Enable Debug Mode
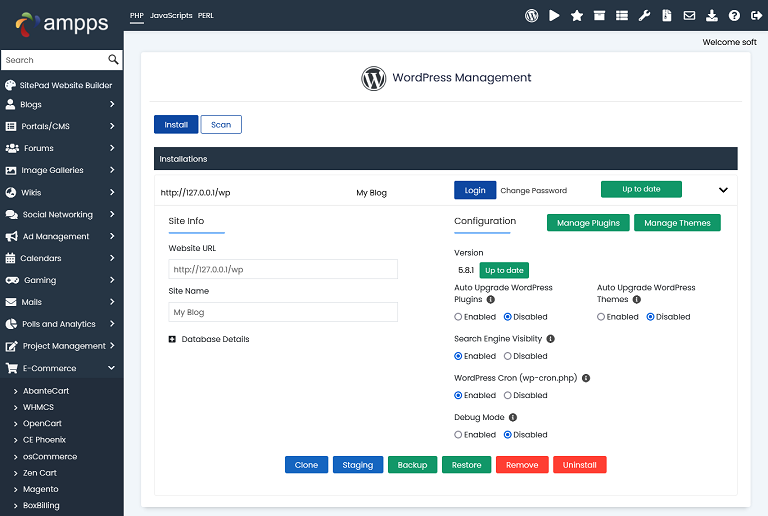This screenshot has height=516, width=768. pyautogui.click(x=458, y=435)
